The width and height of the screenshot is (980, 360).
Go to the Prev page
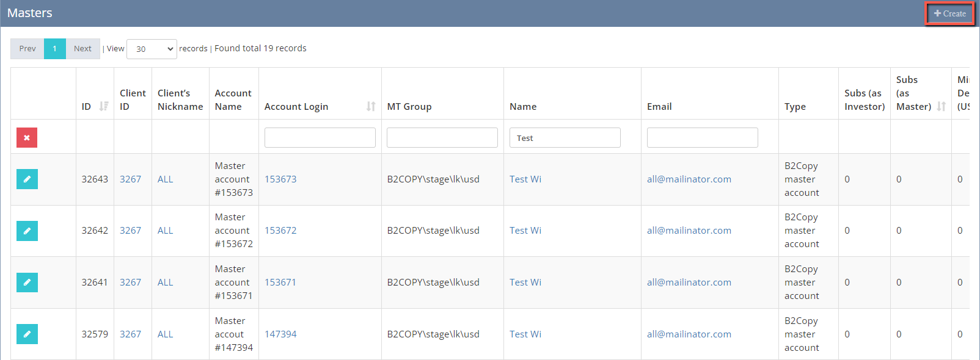(x=27, y=49)
